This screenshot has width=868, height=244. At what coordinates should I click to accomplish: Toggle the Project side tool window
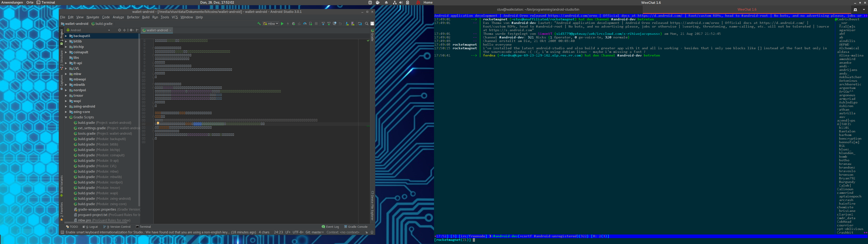[62, 37]
